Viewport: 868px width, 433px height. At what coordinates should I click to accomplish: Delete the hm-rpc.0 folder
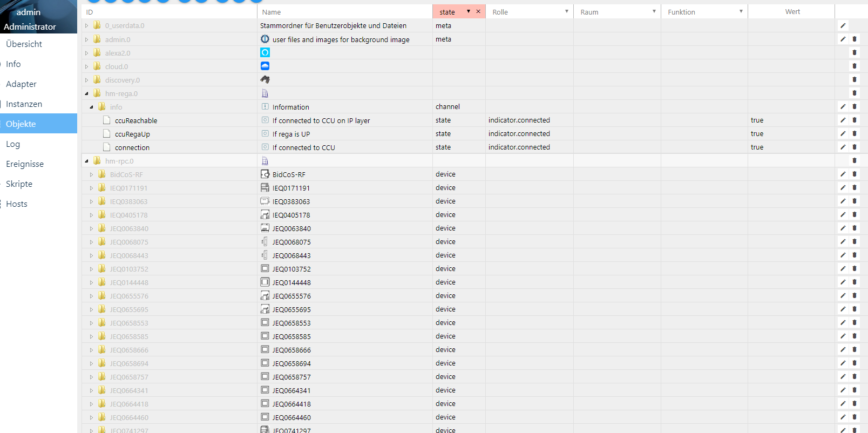point(854,161)
